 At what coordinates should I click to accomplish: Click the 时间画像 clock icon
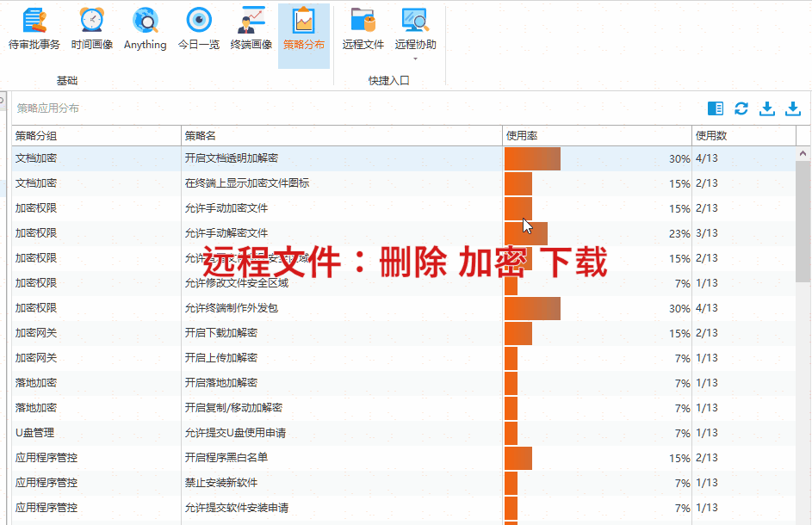tap(91, 21)
